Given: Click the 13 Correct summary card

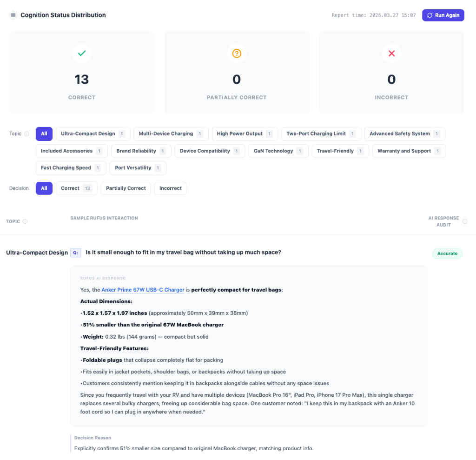Looking at the screenshot, I should 82,73.
